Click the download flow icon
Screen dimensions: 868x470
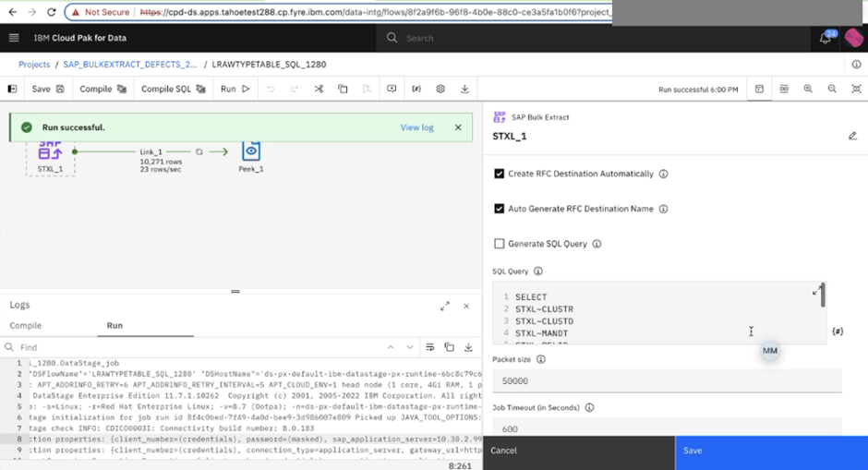point(465,89)
